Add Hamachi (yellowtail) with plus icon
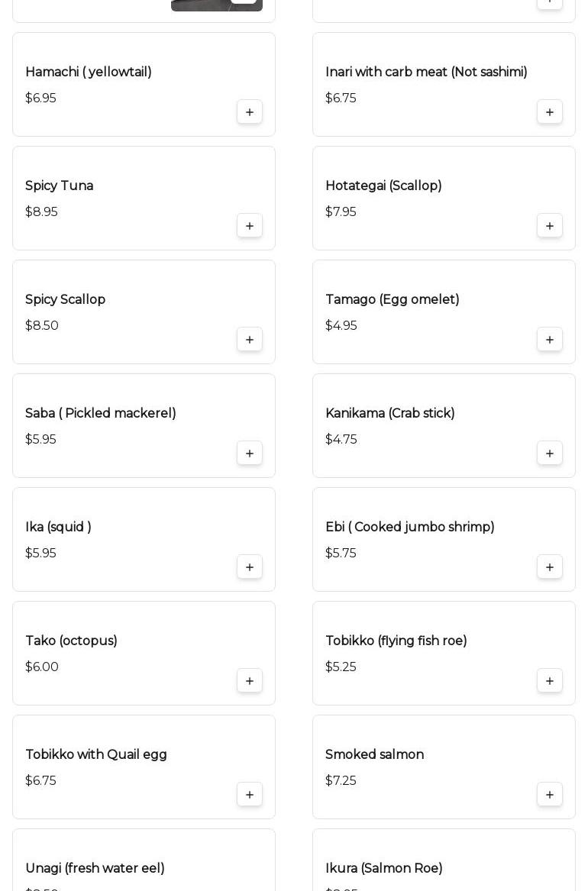 click(x=250, y=112)
